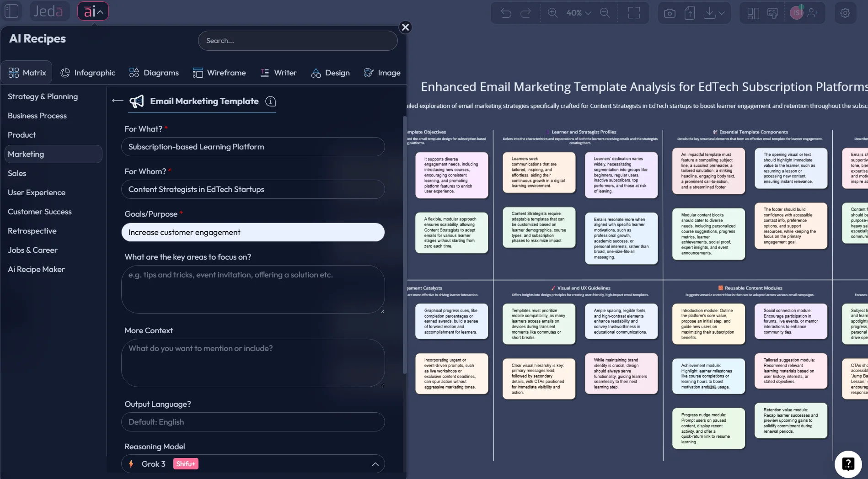
Task: Open the settings gear
Action: [x=845, y=13]
